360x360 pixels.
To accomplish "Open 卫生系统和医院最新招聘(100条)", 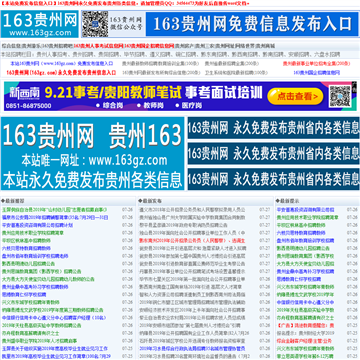I will [236, 72].
